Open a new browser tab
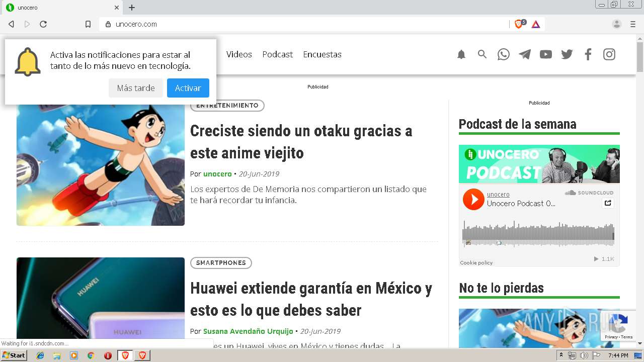 (132, 8)
